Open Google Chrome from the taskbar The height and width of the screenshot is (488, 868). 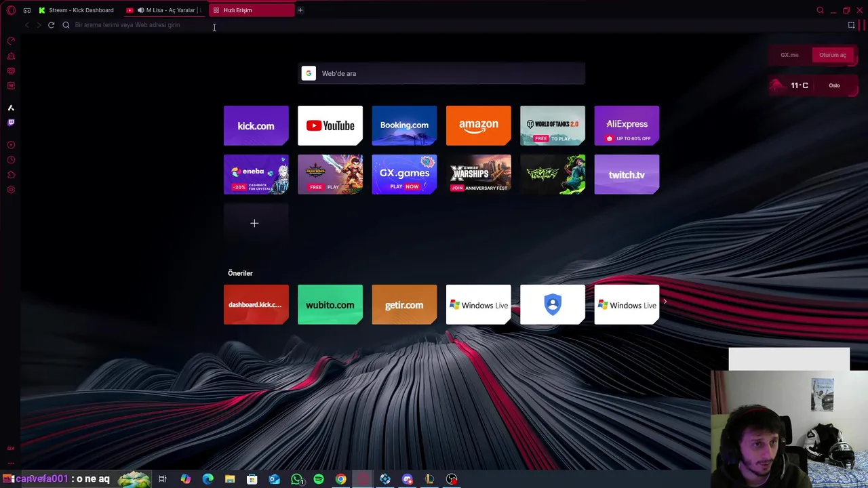(340, 479)
